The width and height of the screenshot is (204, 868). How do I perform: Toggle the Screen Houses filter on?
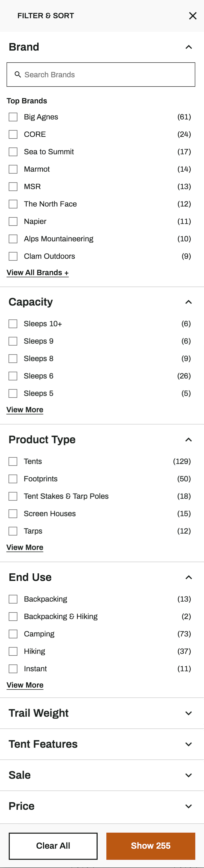pos(13,514)
